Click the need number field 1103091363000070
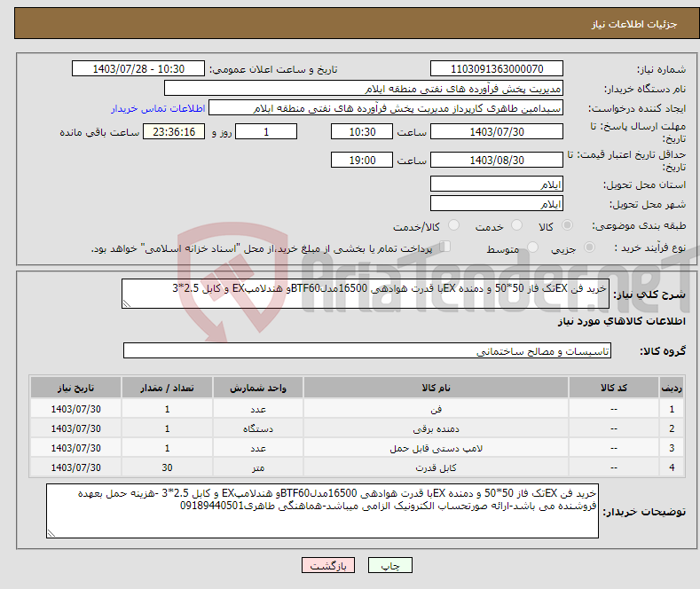Viewport: 700px width, 589px height. coord(497,68)
